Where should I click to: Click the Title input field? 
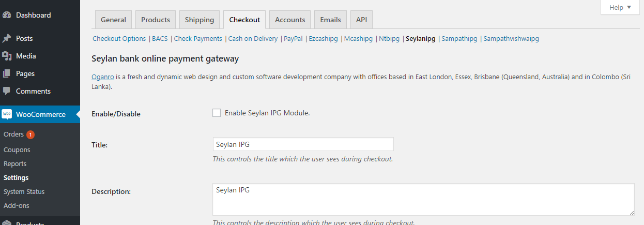(303, 144)
